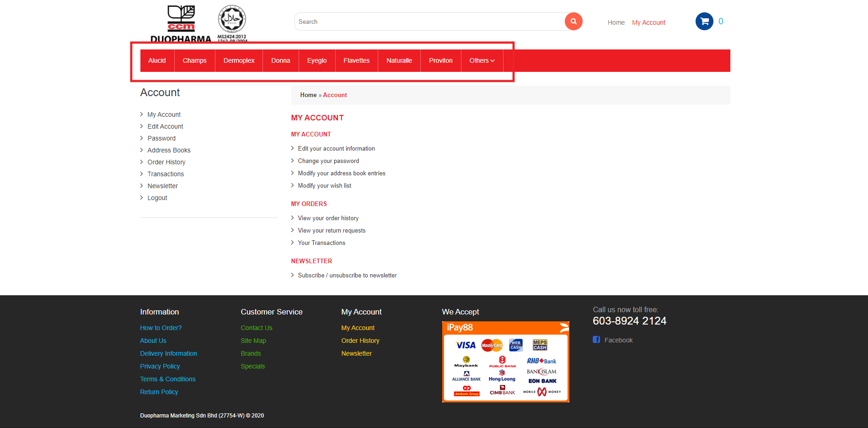Image resolution: width=868 pixels, height=428 pixels.
Task: Log out using sidebar Logout link
Action: pyautogui.click(x=157, y=198)
